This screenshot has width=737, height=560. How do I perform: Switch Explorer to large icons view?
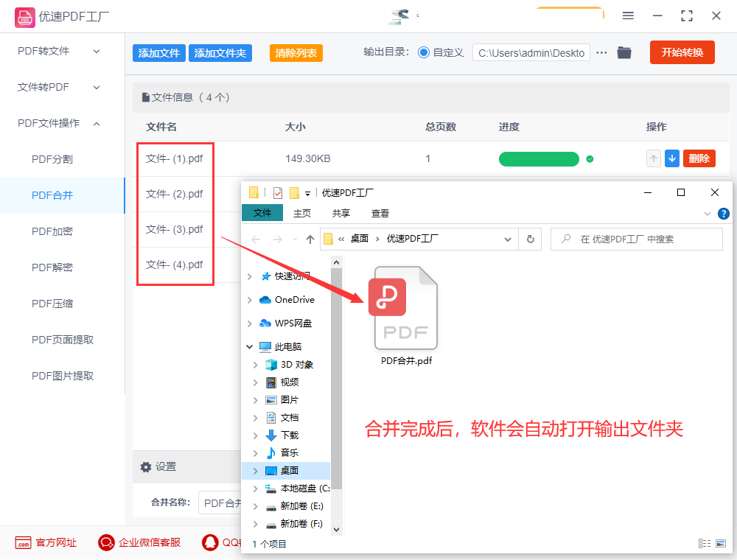tap(721, 544)
